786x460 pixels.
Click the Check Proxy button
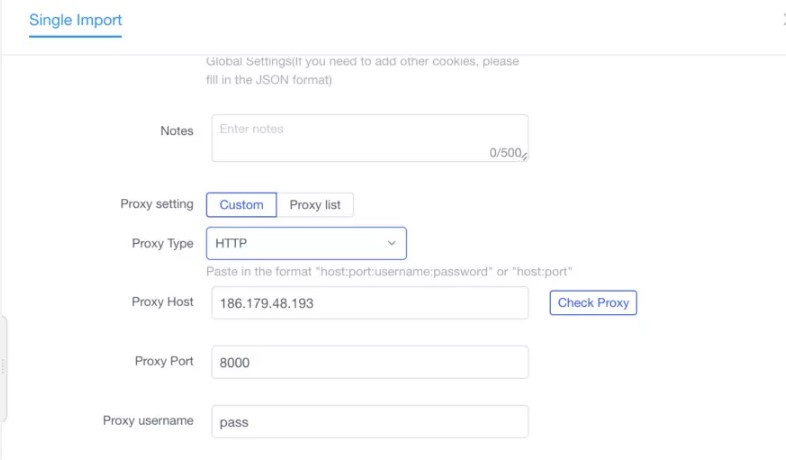(x=593, y=303)
